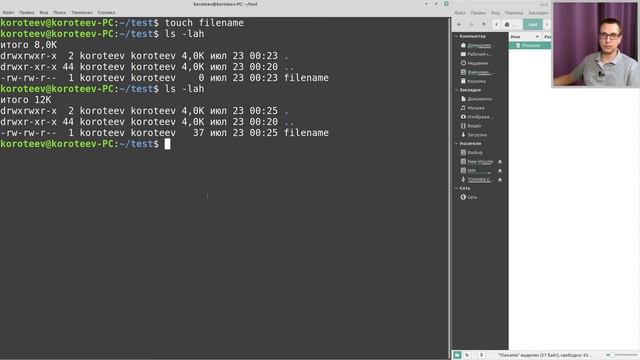Eject the TOSHIBA drive
This screenshot has width=640, height=360.
tap(500, 180)
